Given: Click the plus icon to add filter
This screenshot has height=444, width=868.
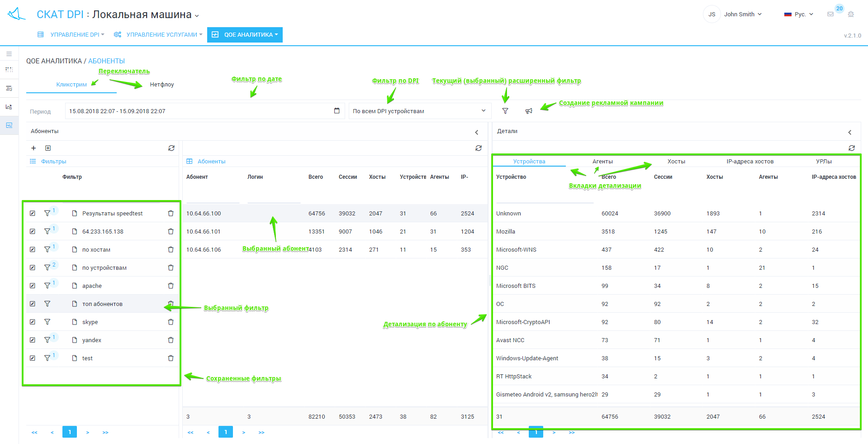Looking at the screenshot, I should tap(33, 148).
